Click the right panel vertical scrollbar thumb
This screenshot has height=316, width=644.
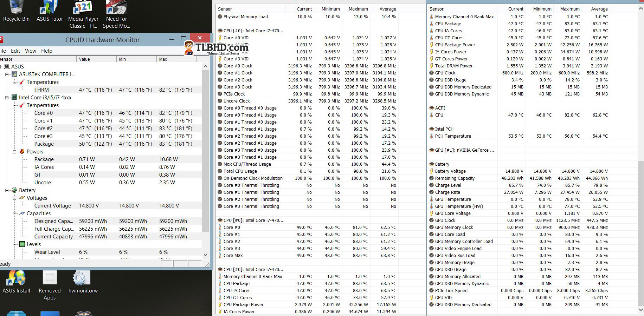pyautogui.click(x=641, y=234)
